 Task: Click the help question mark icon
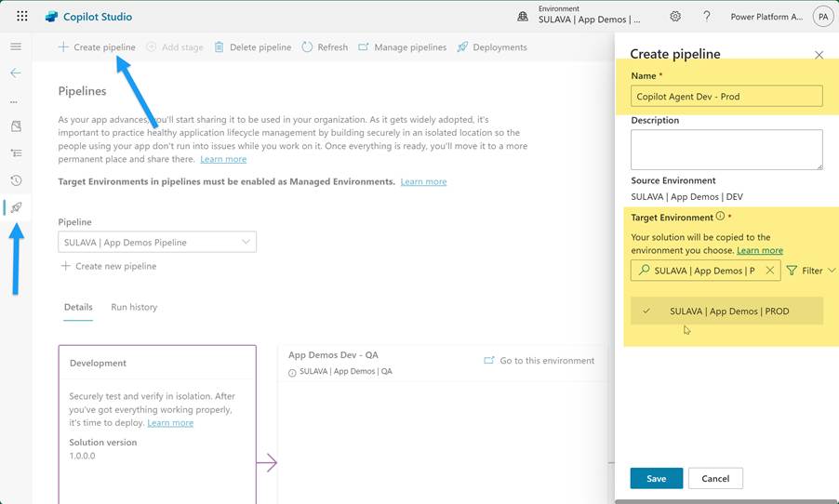[707, 17]
